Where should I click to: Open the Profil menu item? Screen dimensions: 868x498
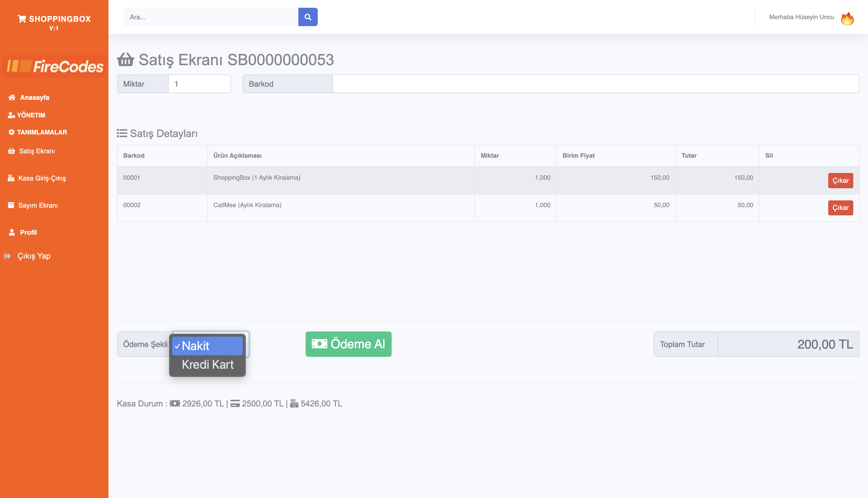click(28, 232)
